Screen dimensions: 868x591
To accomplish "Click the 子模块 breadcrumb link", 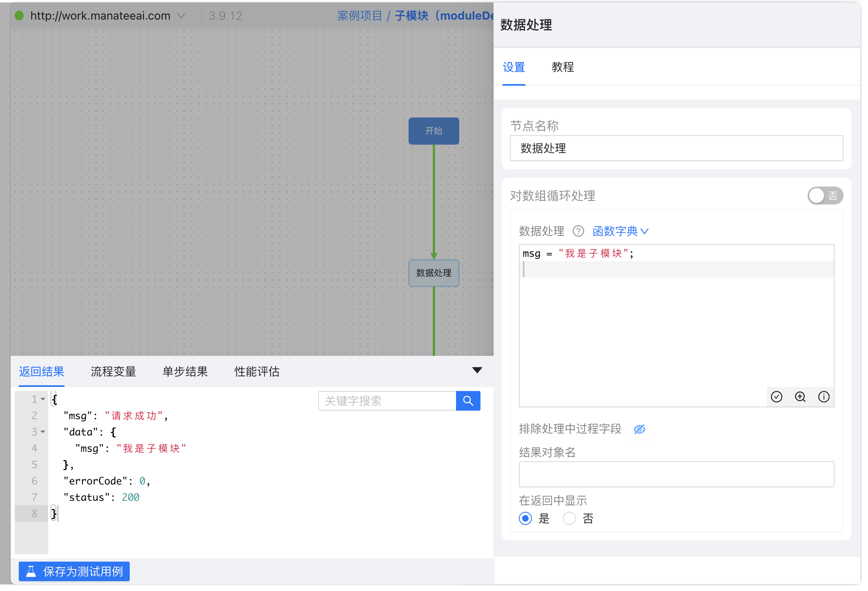I will tap(444, 16).
